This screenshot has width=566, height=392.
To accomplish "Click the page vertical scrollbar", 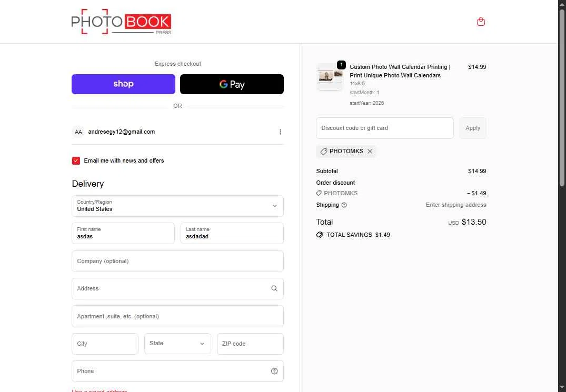I will coord(562,97).
